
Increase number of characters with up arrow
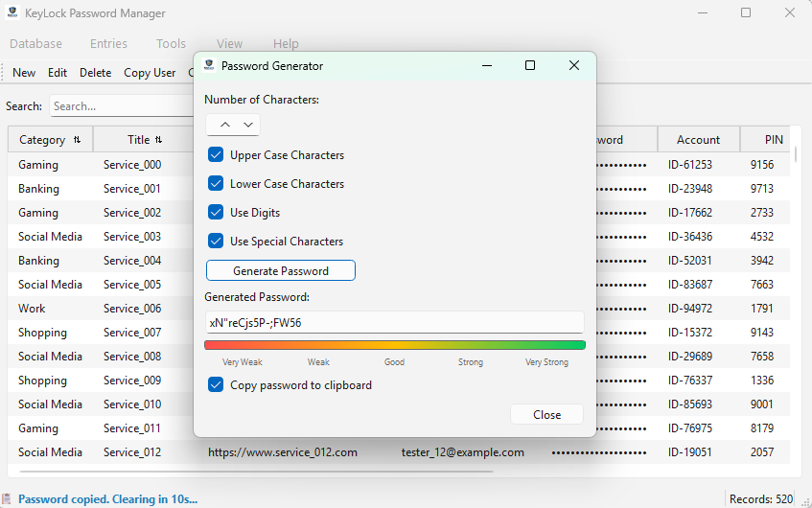(225, 125)
